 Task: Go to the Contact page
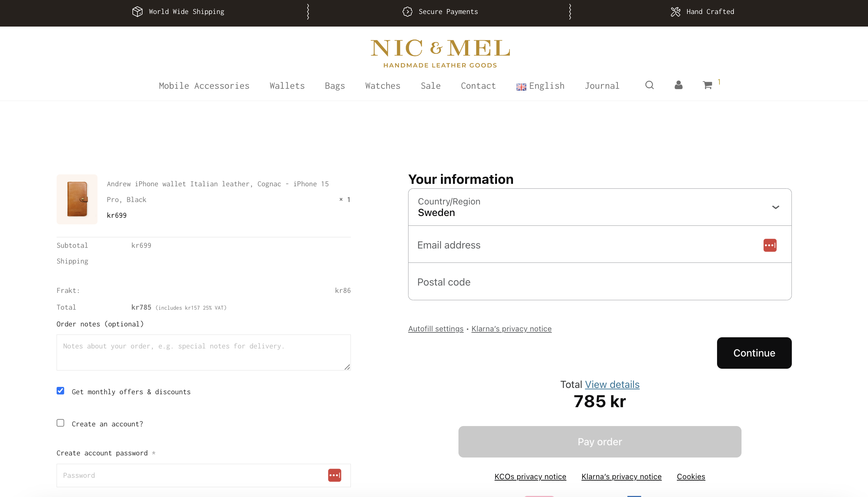pos(478,86)
